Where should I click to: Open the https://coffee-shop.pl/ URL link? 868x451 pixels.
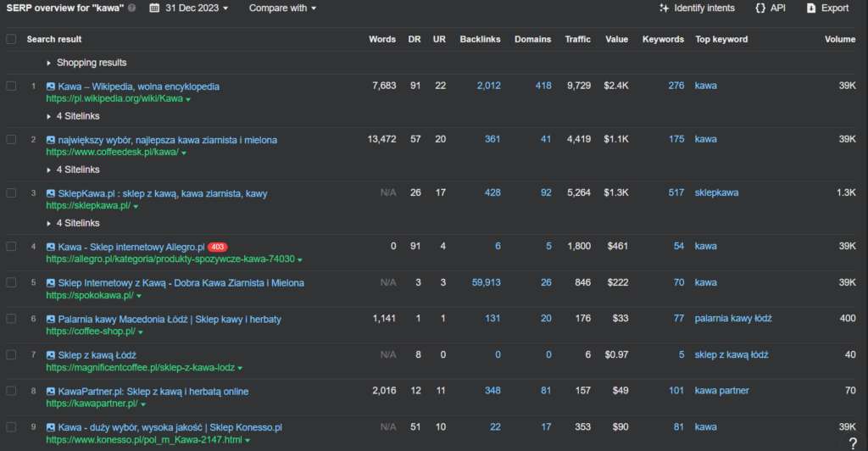click(91, 331)
